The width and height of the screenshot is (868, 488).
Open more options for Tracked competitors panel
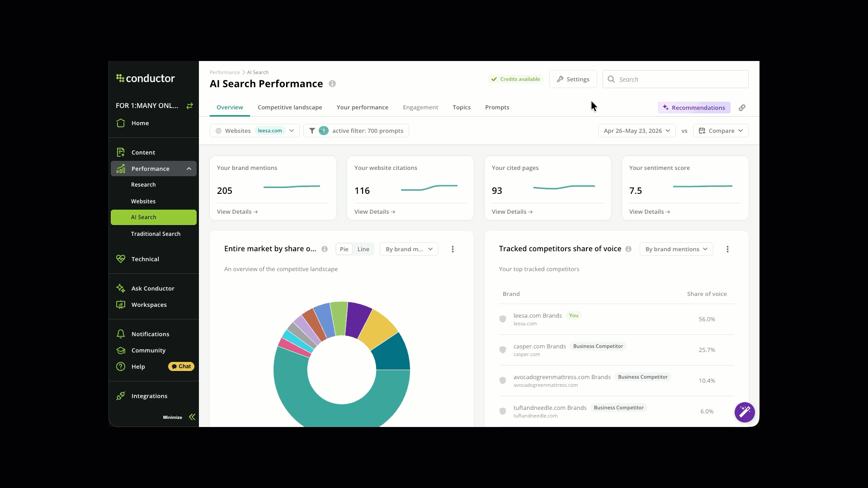click(727, 249)
